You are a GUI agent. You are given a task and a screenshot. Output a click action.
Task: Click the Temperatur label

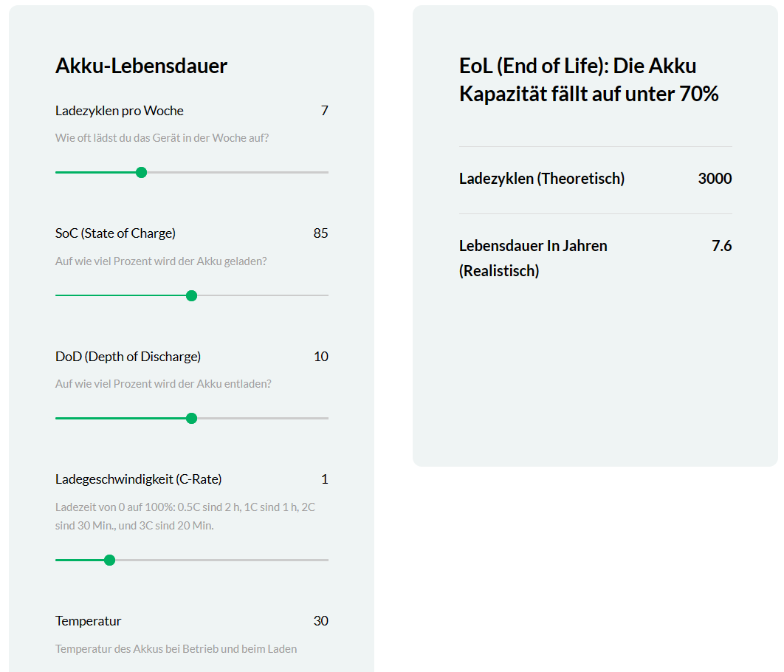click(x=88, y=621)
